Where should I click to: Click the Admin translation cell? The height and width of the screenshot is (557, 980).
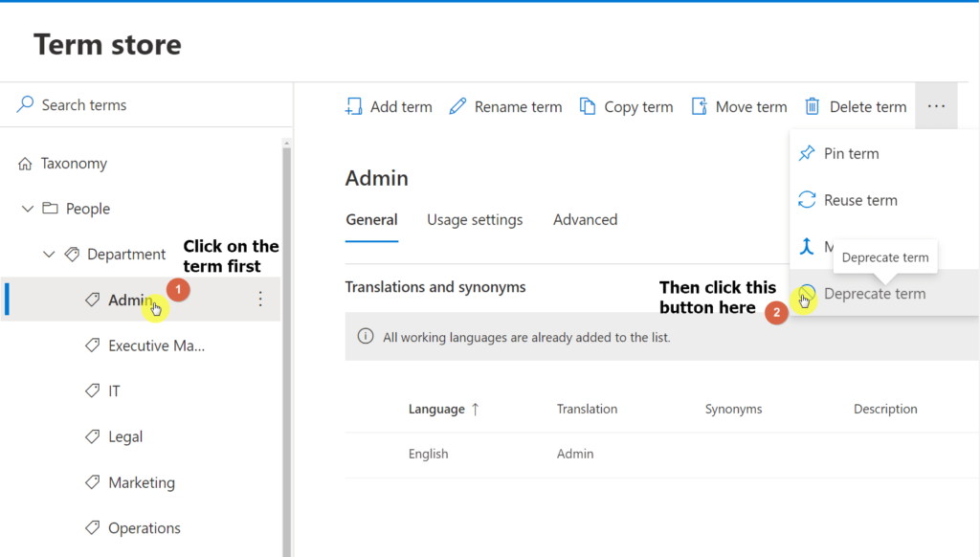tap(575, 454)
